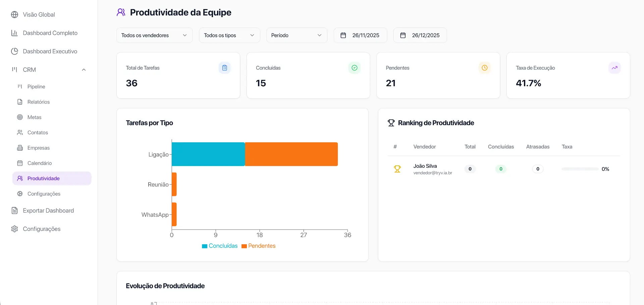The image size is (644, 305).
Task: Toggle the Pendentes legend item
Action: click(x=258, y=246)
